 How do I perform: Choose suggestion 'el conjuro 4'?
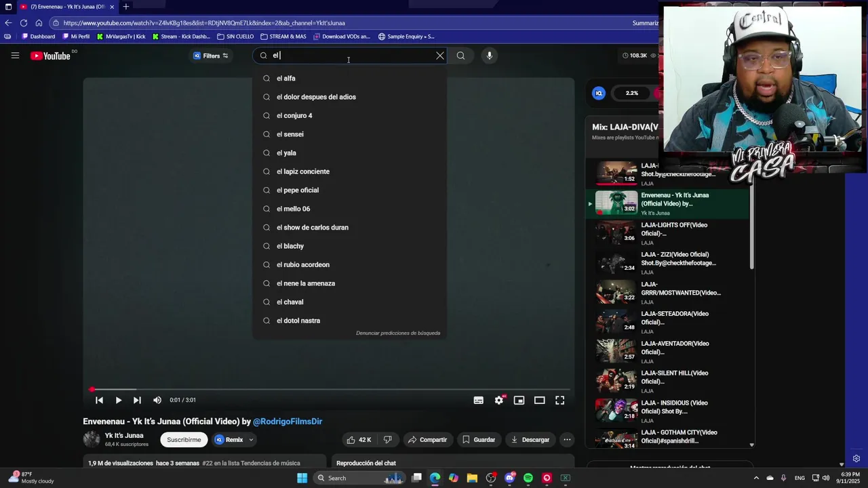[x=349, y=115]
